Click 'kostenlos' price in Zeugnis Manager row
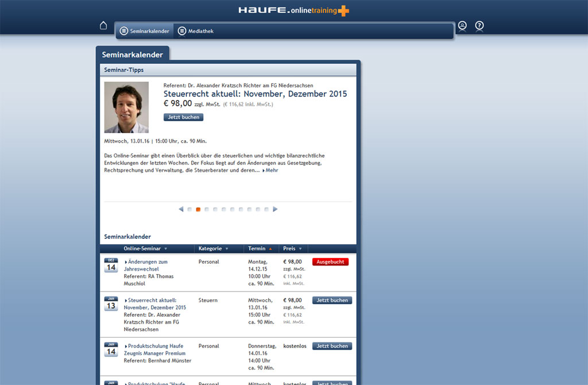The image size is (588, 385). [295, 346]
